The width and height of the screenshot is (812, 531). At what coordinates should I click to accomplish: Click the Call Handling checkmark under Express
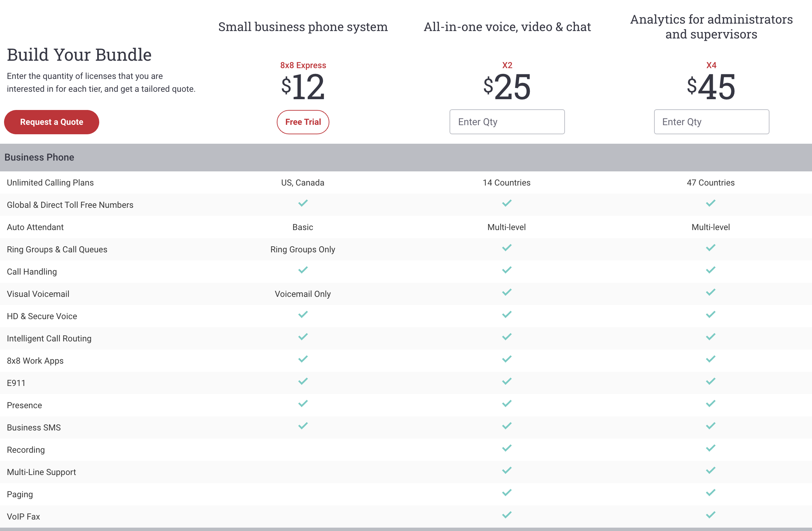tap(303, 270)
